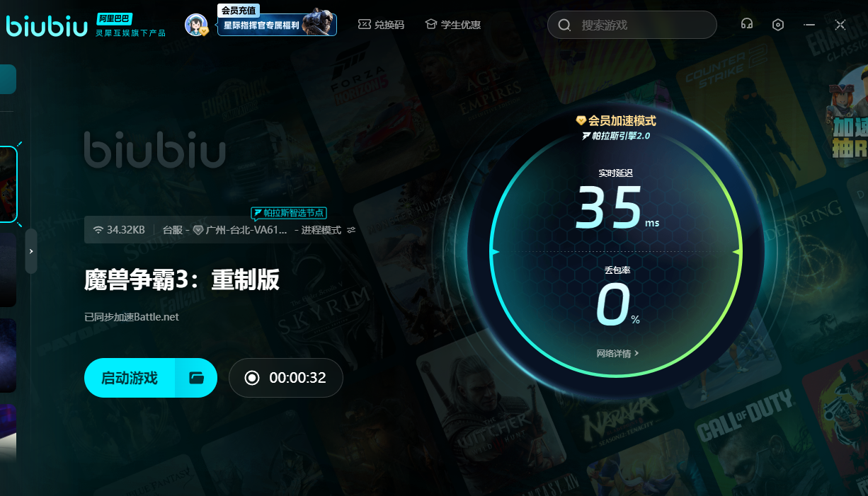Click the biubiu logo at top left

coord(46,25)
